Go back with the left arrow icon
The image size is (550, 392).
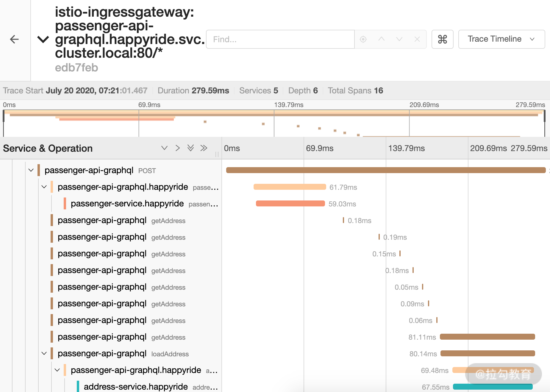[14, 39]
